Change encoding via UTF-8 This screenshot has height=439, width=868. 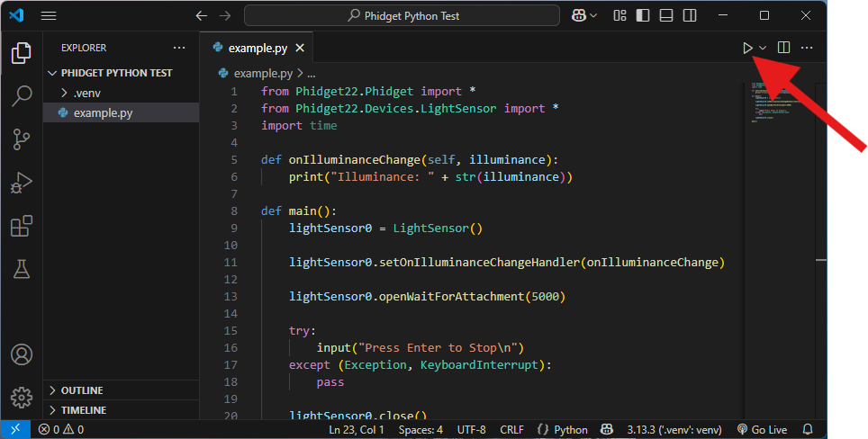(x=472, y=430)
